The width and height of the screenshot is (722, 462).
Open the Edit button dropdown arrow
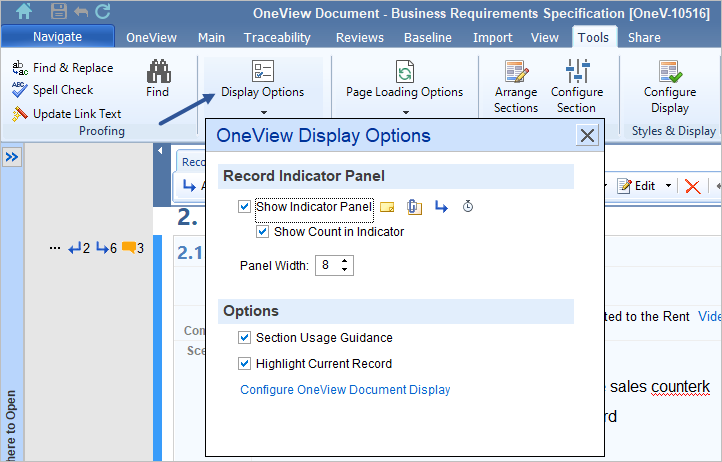[x=668, y=186]
